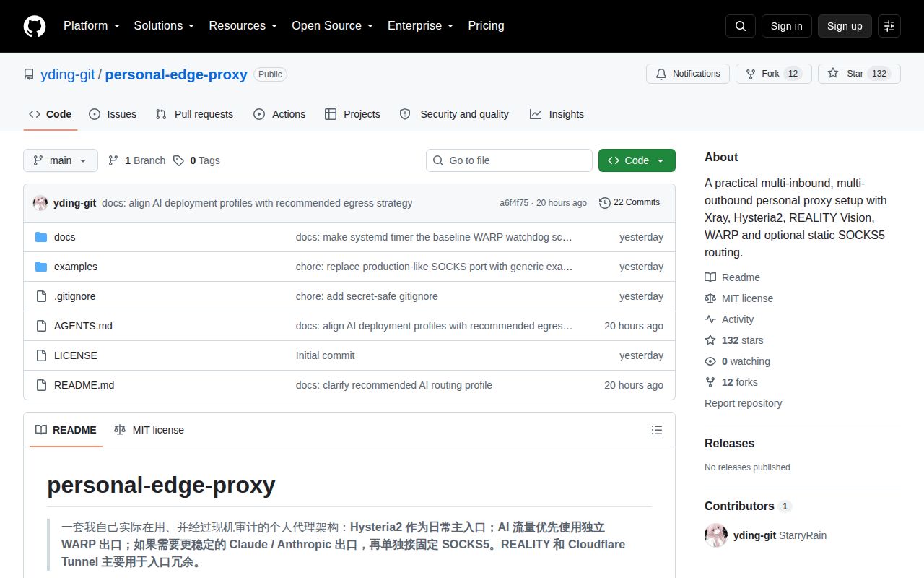Select the Code tab

pyautogui.click(x=51, y=114)
